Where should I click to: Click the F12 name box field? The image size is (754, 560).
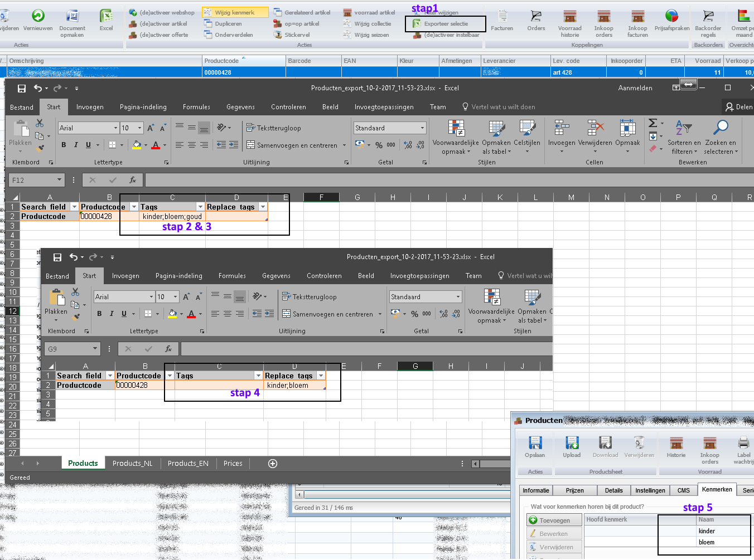click(32, 180)
